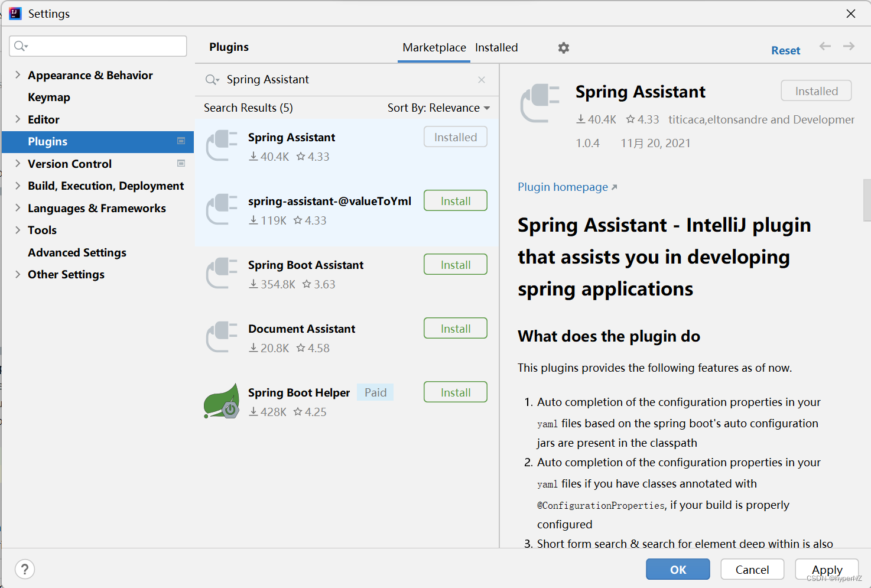Focus the plugin search field with Spring Assistant
The width and height of the screenshot is (871, 588).
point(347,80)
